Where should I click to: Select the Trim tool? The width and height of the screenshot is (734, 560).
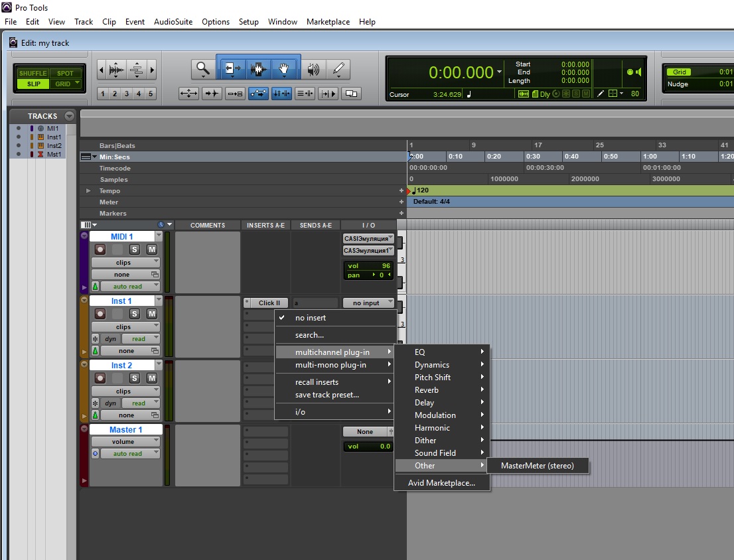click(233, 69)
